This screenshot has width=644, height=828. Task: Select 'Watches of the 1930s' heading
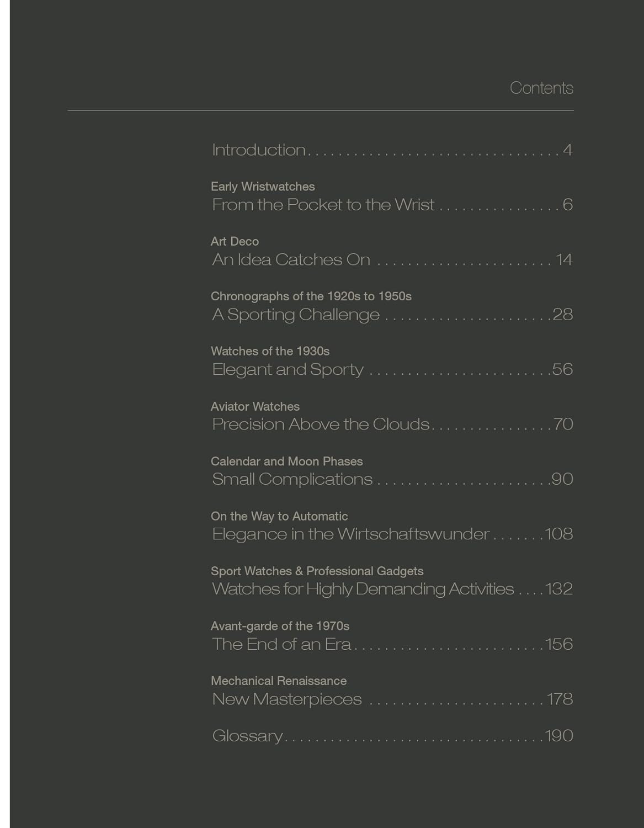[270, 351]
